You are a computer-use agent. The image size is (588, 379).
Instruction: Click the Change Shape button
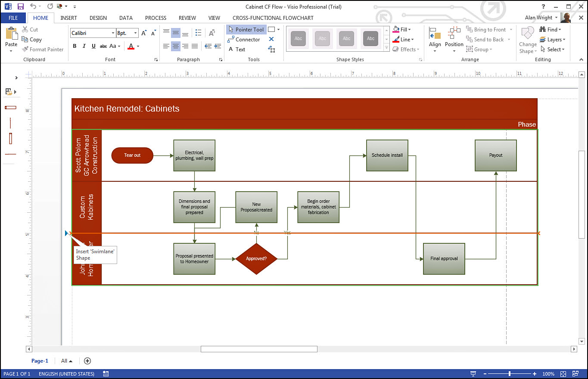point(528,40)
